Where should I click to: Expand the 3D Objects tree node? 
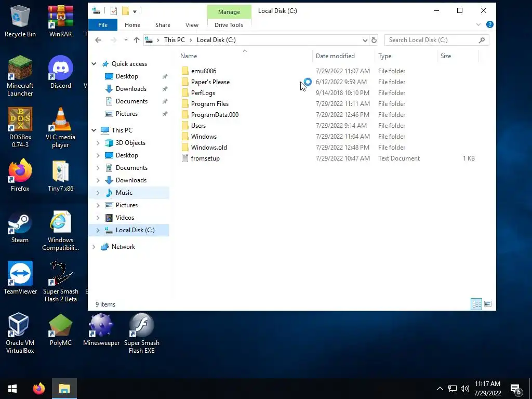[x=98, y=143]
